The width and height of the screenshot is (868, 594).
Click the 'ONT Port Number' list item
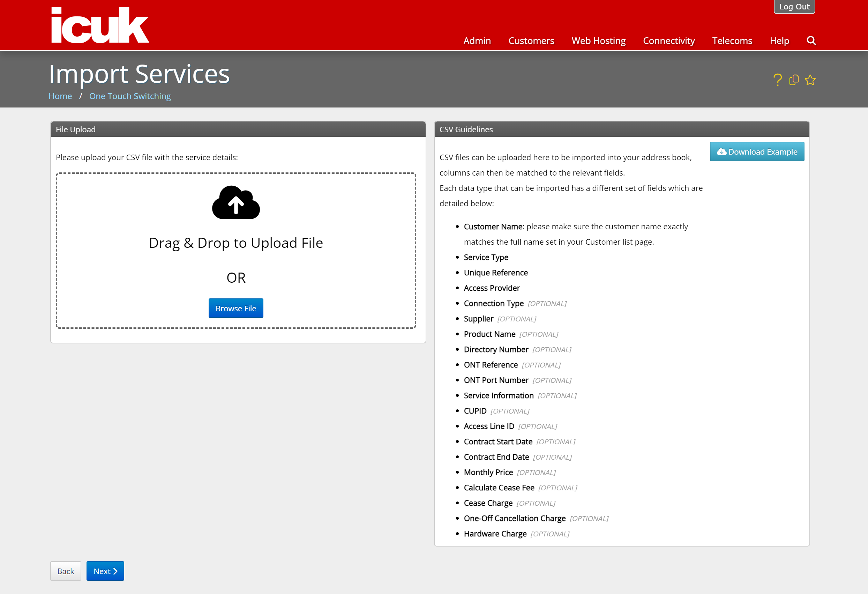pos(518,380)
